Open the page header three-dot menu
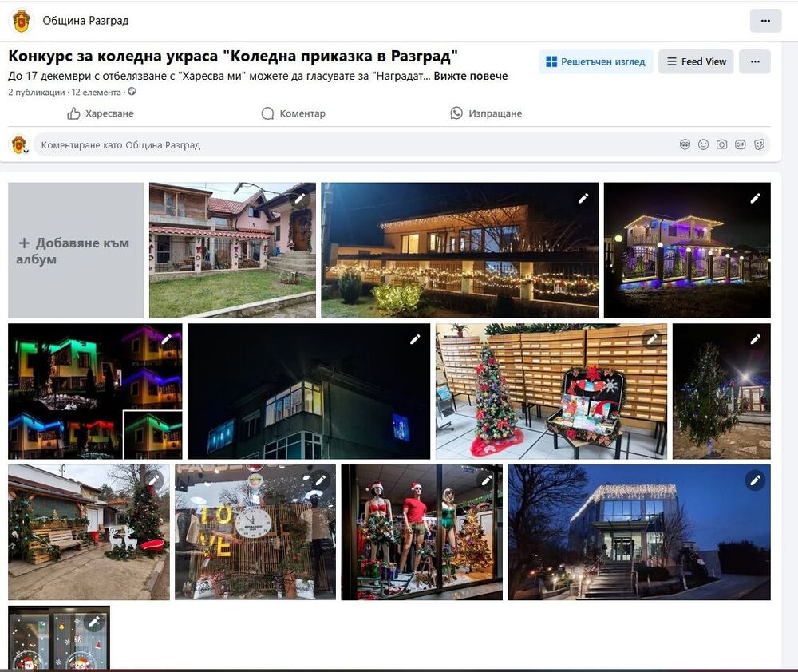The height and width of the screenshot is (672, 798). 765,21
